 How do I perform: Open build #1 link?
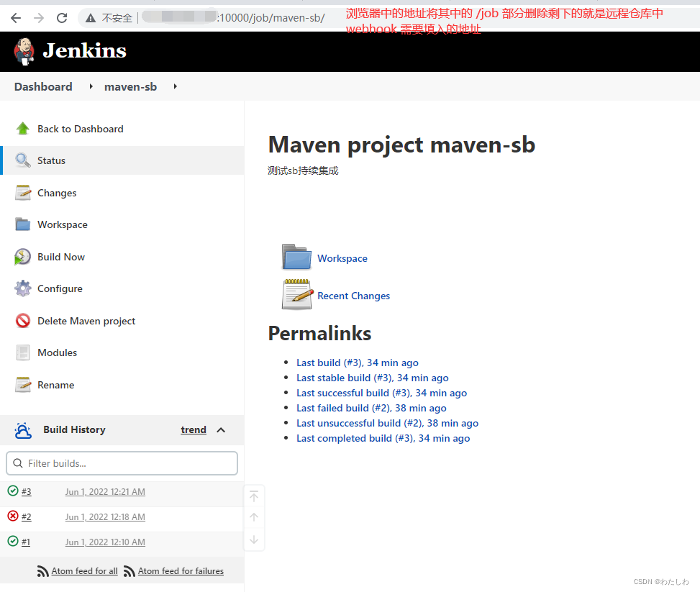pos(26,542)
